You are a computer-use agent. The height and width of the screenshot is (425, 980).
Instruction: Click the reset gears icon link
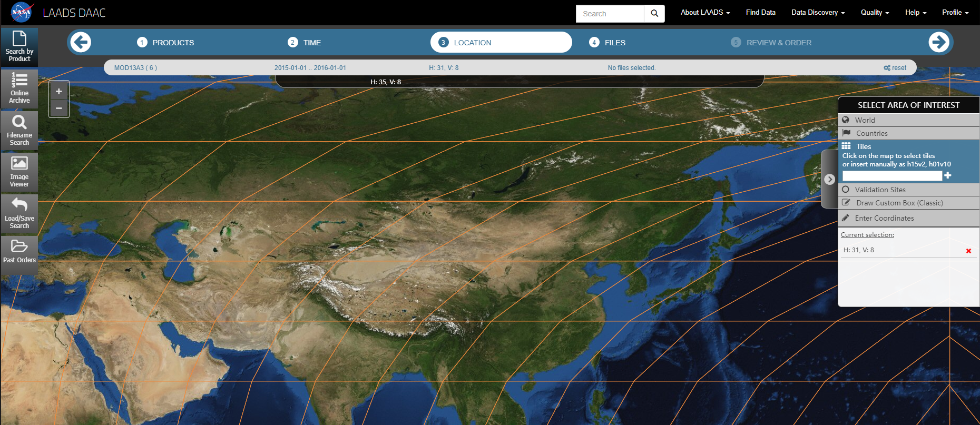895,68
